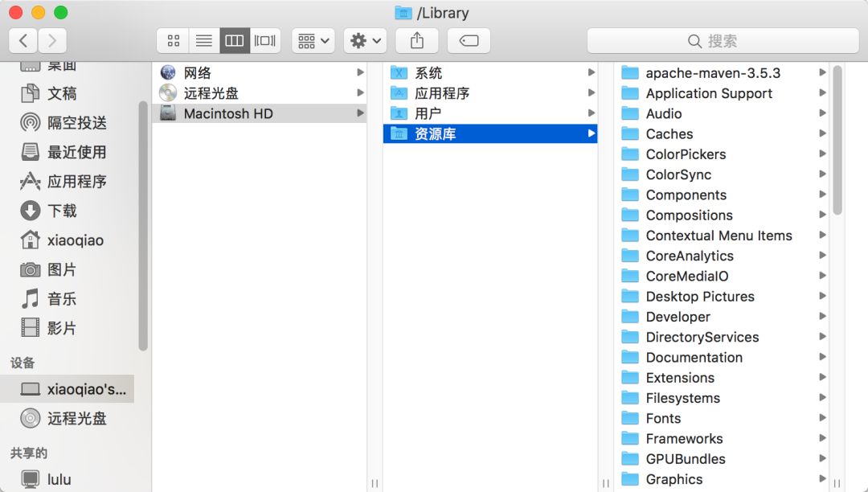Click the edit tags button

469,40
